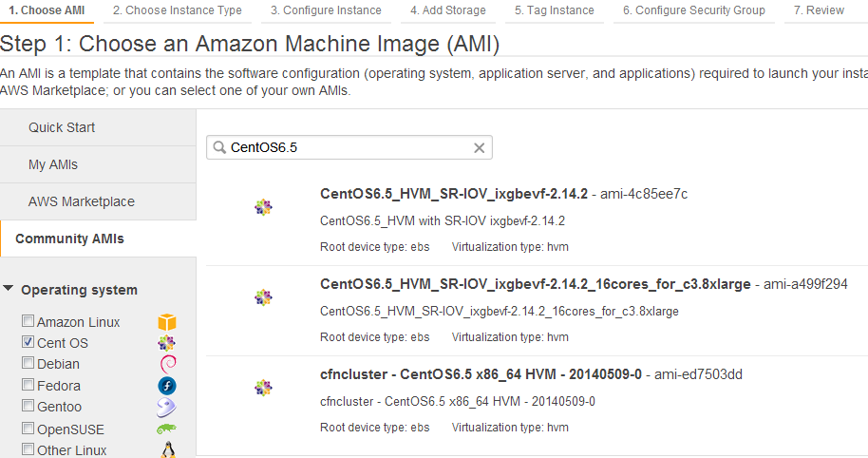The image size is (868, 458).
Task: Check the Gentoo checkbox
Action: (28, 406)
